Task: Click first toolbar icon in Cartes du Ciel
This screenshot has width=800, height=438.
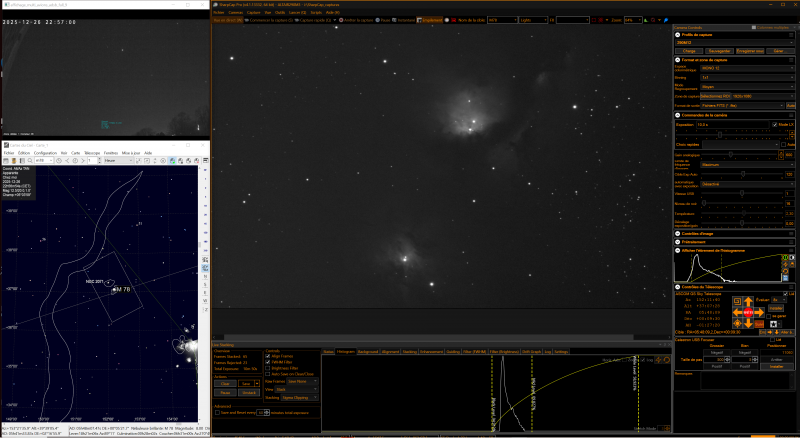Action: [6, 160]
